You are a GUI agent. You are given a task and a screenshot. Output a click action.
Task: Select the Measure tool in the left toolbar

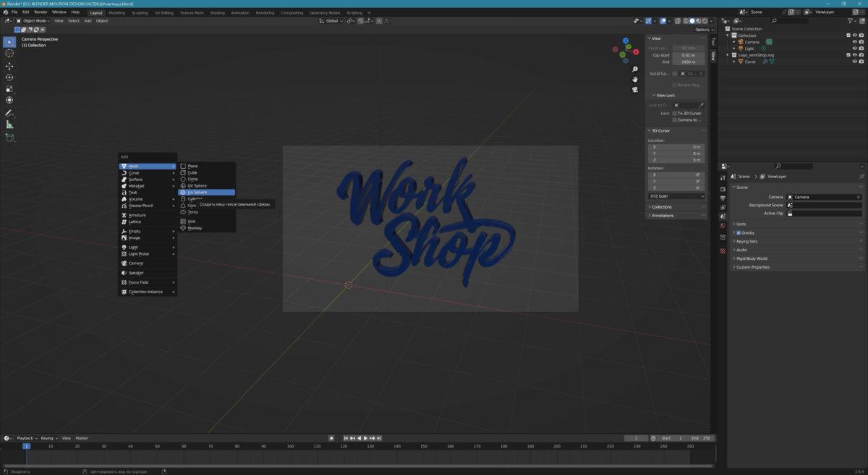[x=9, y=125]
